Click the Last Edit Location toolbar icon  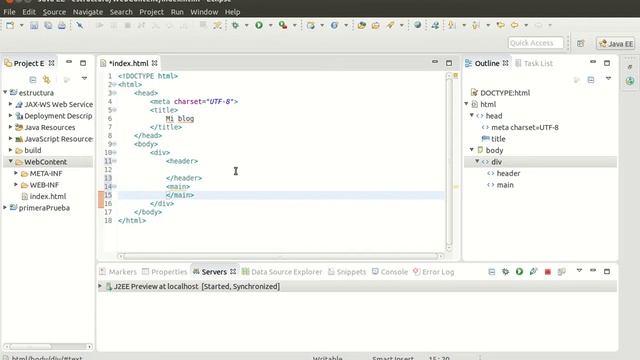tap(500, 25)
